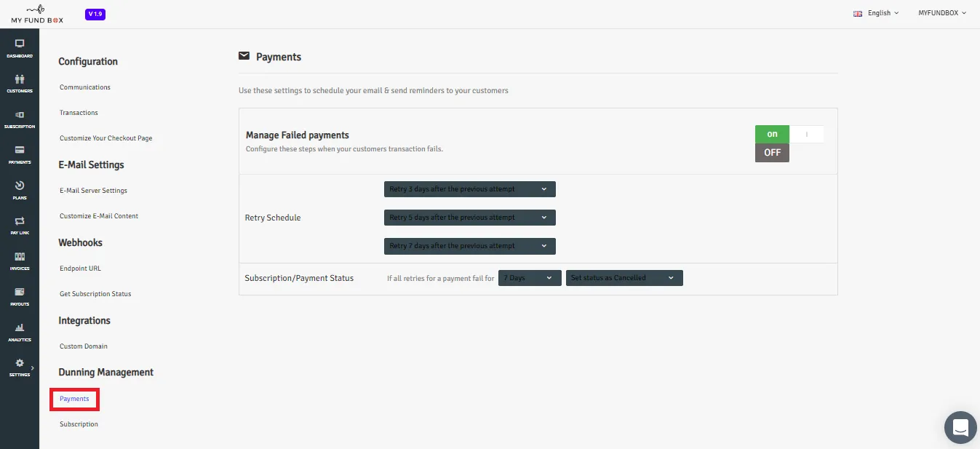Image resolution: width=980 pixels, height=449 pixels.
Task: Open the Set status as Cancelled dropdown
Action: (x=624, y=278)
